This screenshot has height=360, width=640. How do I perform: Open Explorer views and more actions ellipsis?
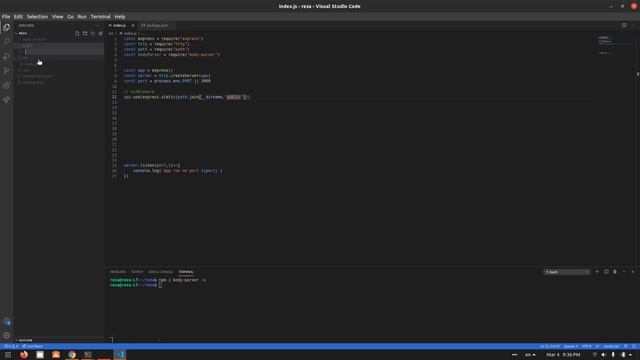pos(97,25)
